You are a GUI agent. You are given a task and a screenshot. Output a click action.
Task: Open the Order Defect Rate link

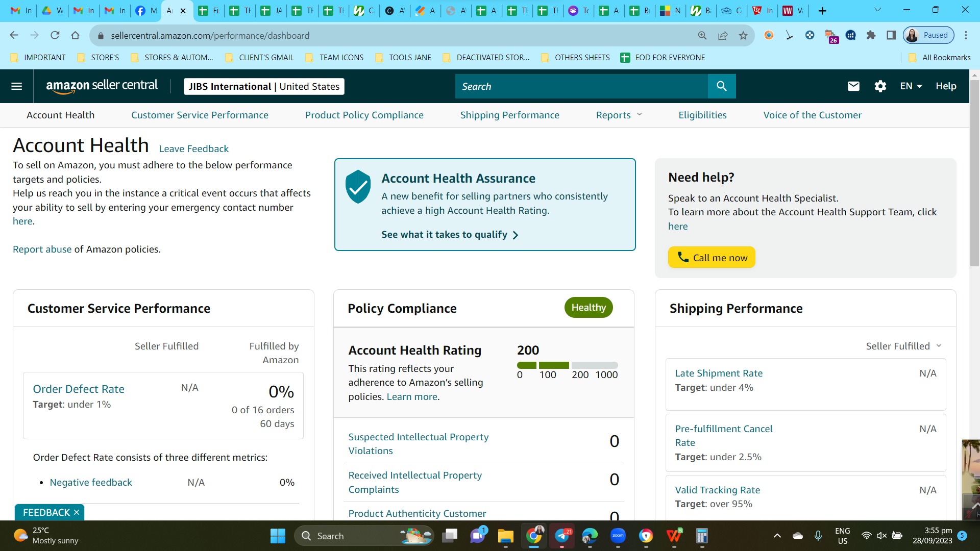(x=79, y=389)
